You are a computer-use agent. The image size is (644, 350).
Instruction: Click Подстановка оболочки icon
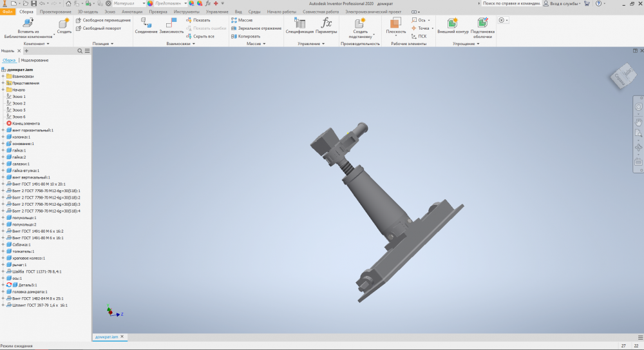tap(482, 24)
